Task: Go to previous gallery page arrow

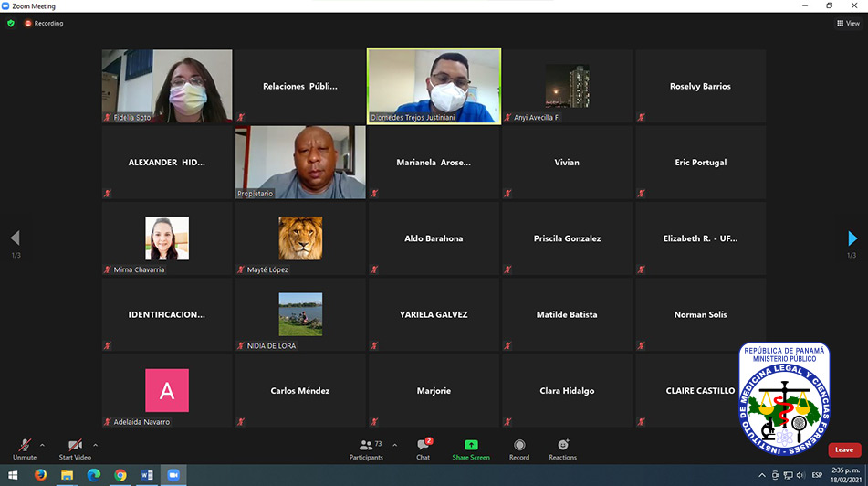Action: point(15,238)
